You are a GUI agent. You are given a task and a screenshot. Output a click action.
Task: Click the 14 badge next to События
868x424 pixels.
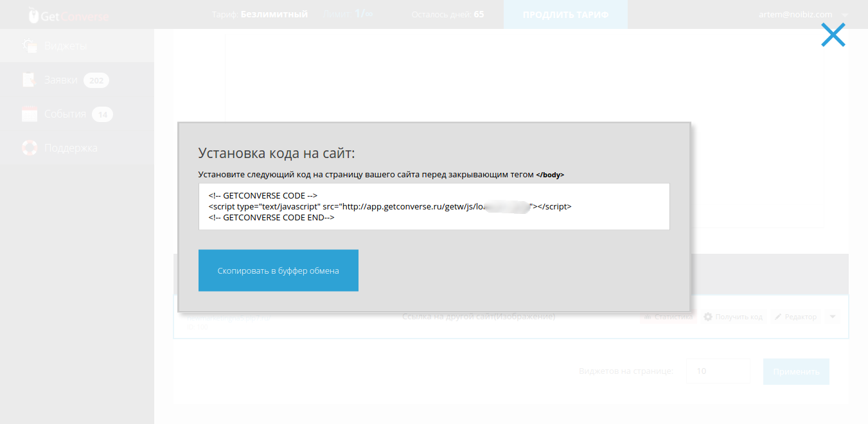click(x=103, y=114)
